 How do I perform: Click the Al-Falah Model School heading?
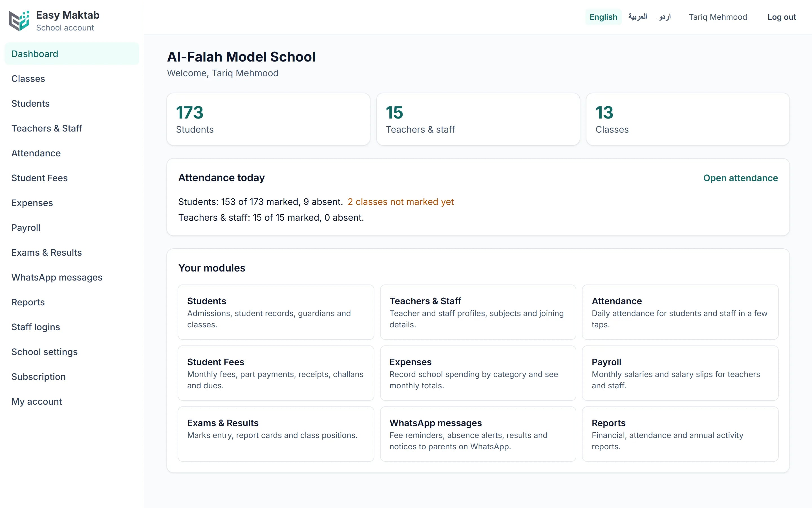click(241, 57)
